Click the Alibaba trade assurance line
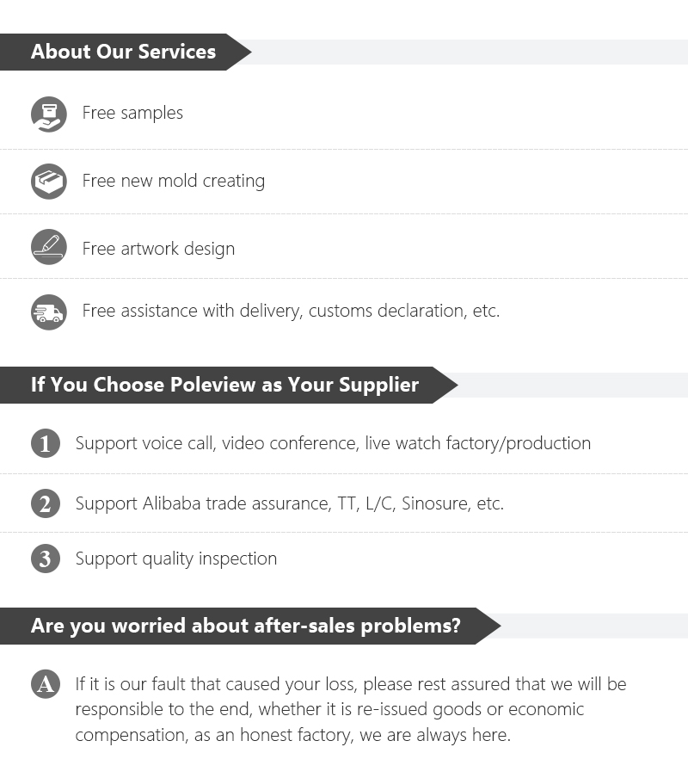688x784 pixels. 289,503
